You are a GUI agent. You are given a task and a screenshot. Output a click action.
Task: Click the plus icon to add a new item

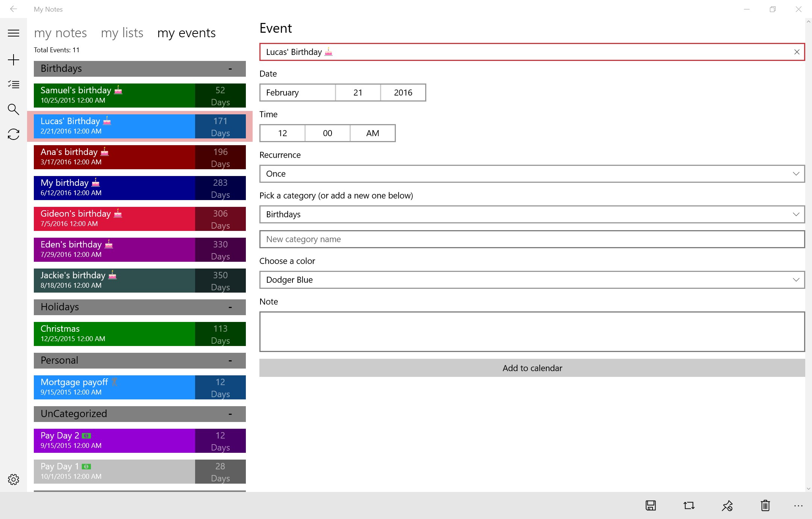tap(14, 60)
